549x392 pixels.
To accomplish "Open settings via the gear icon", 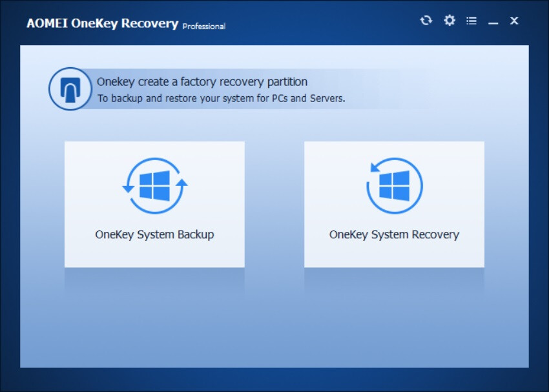I will [x=450, y=20].
